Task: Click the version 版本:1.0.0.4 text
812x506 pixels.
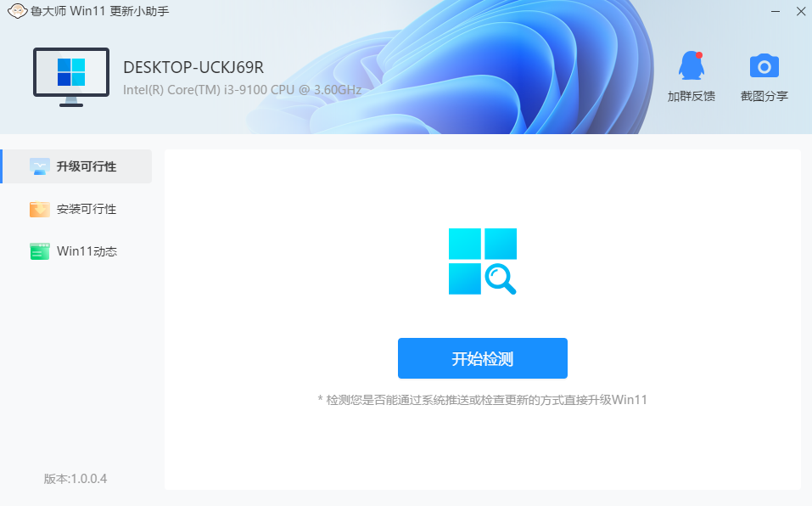Action: (x=76, y=479)
